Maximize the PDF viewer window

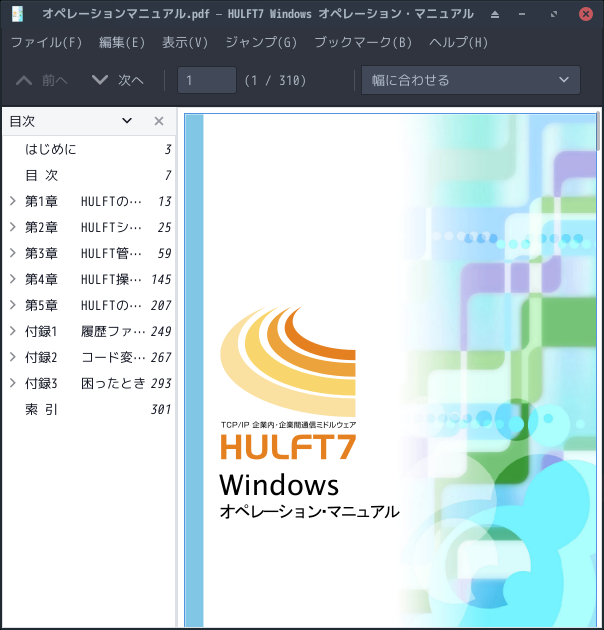[x=554, y=14]
